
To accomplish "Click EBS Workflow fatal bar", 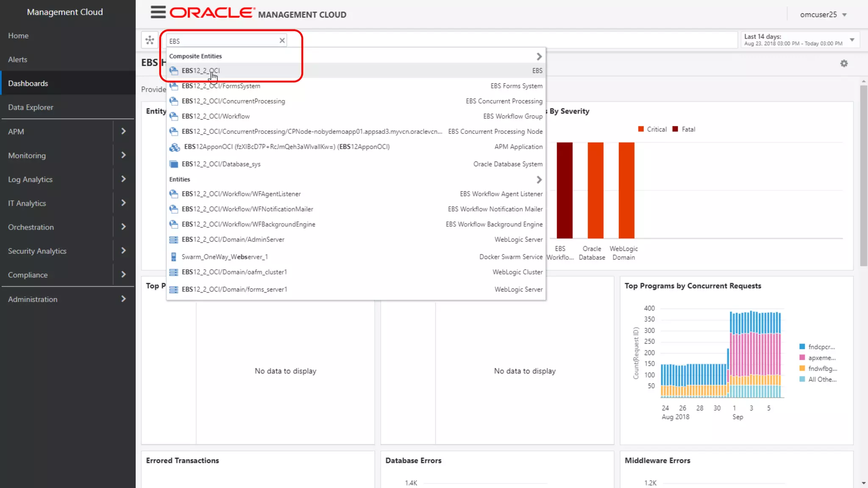I will point(565,190).
